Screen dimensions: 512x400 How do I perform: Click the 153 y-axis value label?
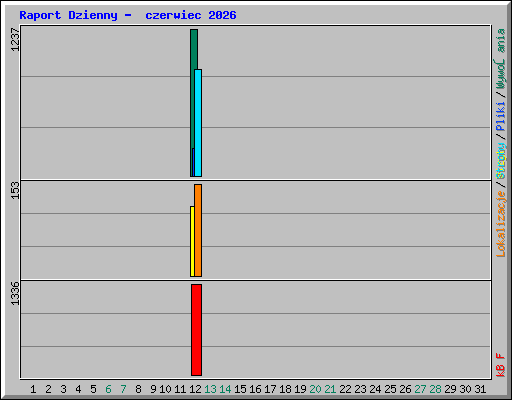coord(15,190)
